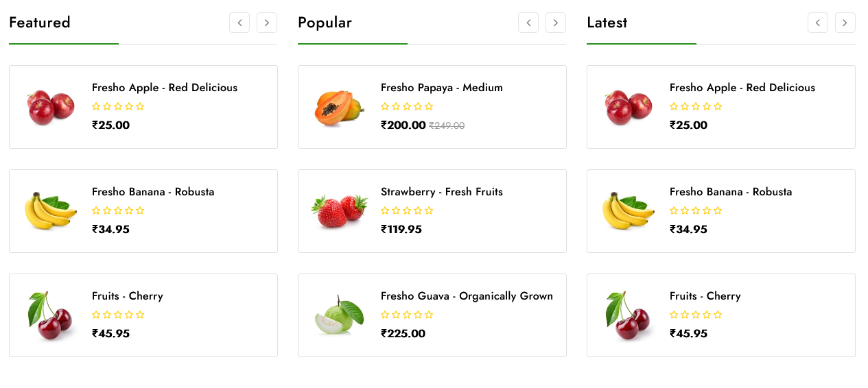This screenshot has height=388, width=868.
Task: Advance Popular products carousel forward
Action: point(556,23)
